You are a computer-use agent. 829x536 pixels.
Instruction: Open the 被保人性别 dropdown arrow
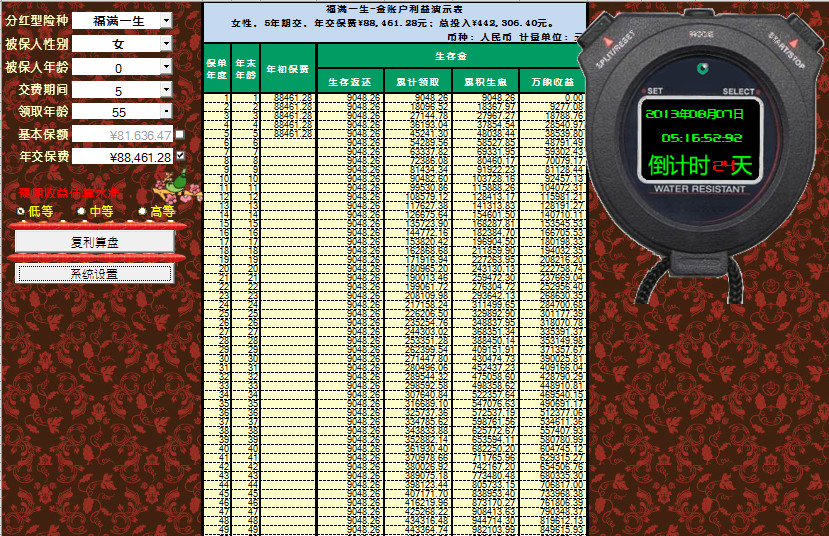[166, 43]
